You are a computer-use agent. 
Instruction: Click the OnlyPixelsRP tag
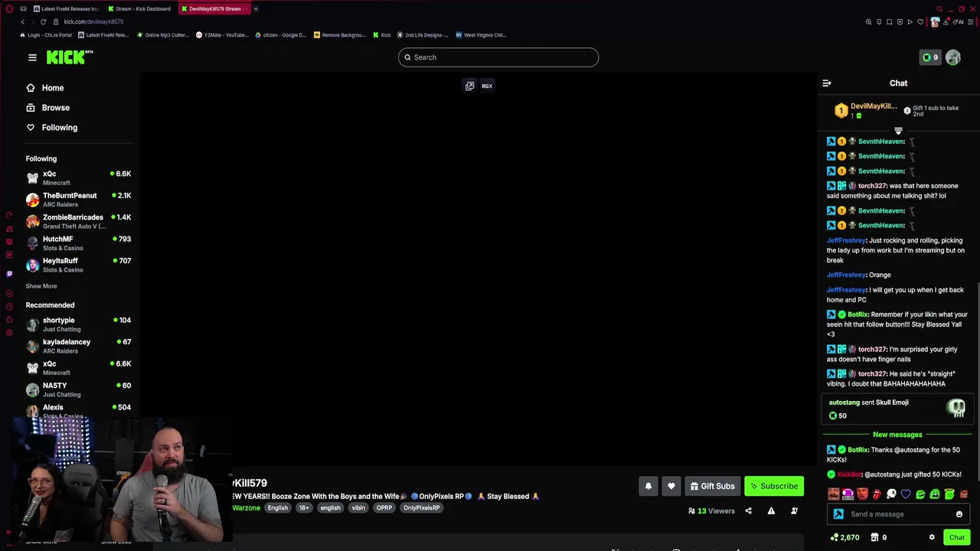click(x=422, y=508)
